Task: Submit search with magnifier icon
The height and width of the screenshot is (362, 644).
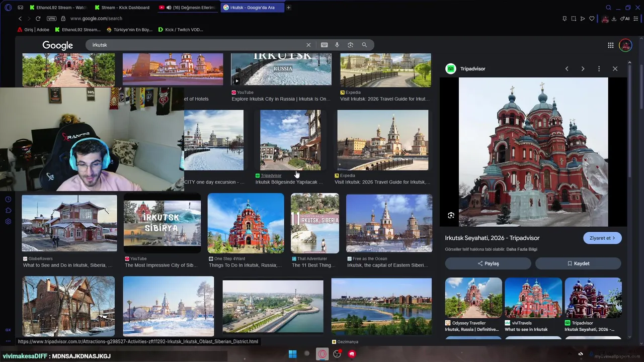Action: tap(364, 45)
